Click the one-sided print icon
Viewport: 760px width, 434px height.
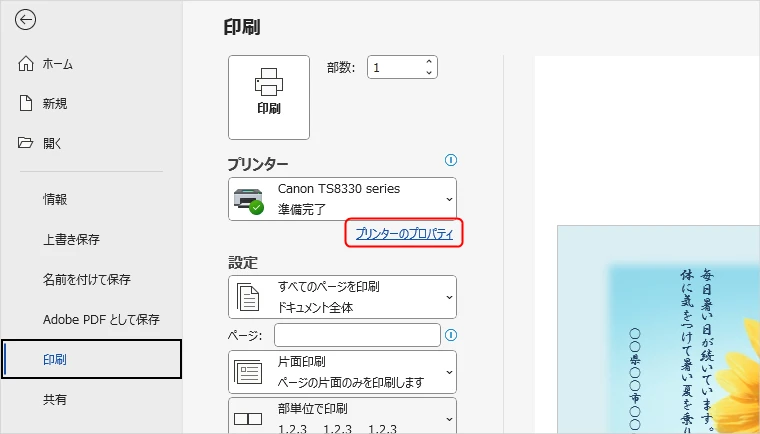248,372
